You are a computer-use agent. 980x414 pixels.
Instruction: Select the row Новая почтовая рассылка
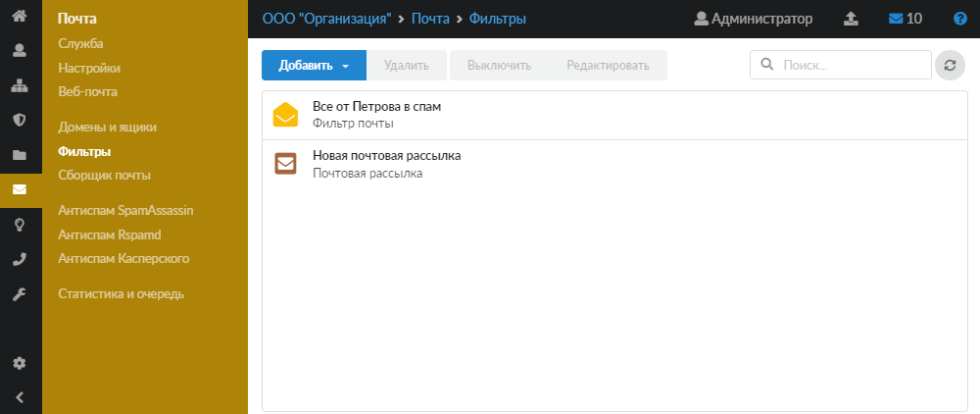tap(615, 164)
